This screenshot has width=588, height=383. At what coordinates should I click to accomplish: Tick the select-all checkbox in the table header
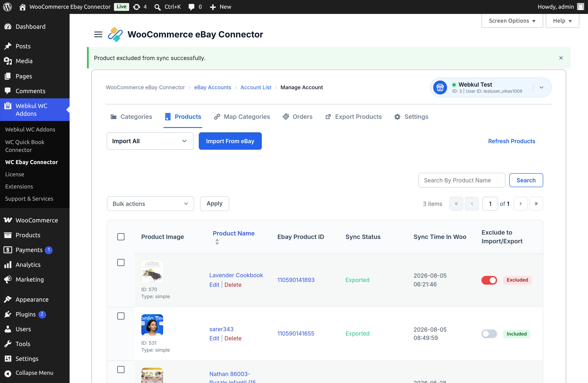[121, 237]
